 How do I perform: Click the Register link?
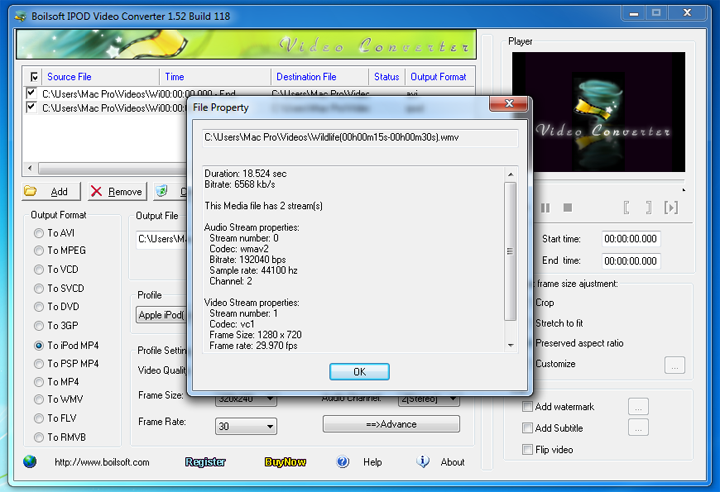205,462
